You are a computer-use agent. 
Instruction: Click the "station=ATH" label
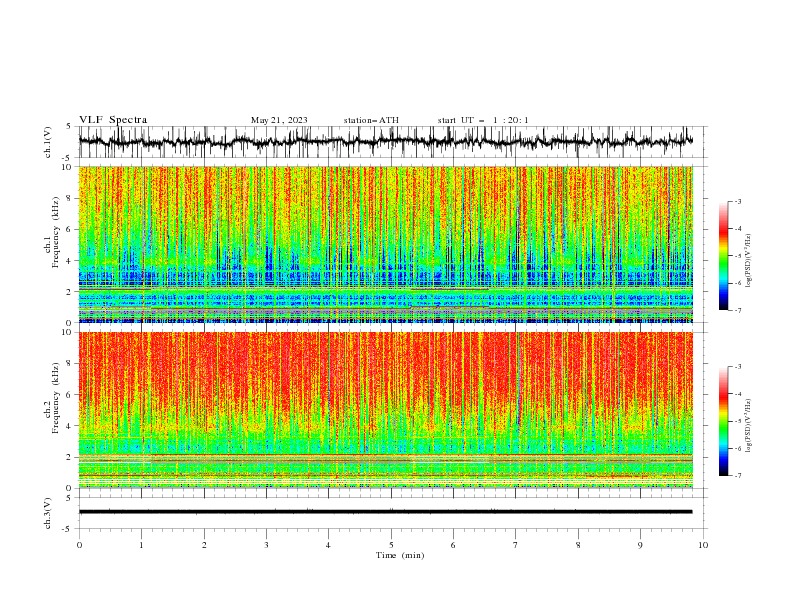pos(371,120)
